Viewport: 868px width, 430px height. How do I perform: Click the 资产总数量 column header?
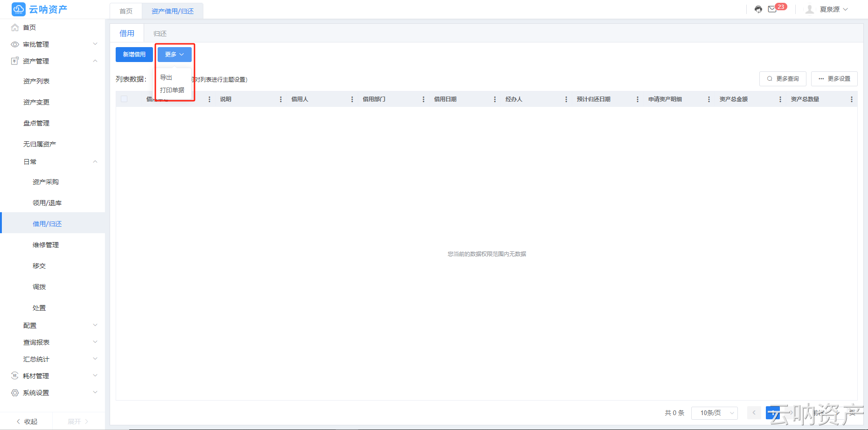805,99
